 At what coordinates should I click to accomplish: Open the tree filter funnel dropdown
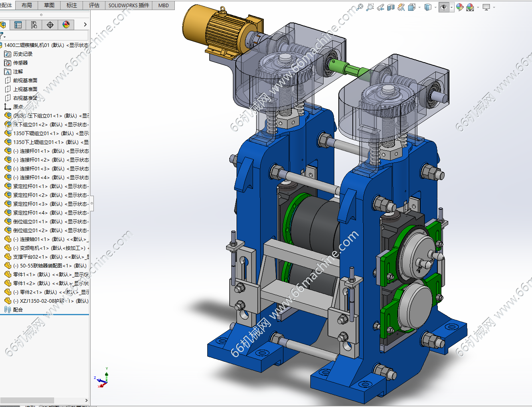2,36
